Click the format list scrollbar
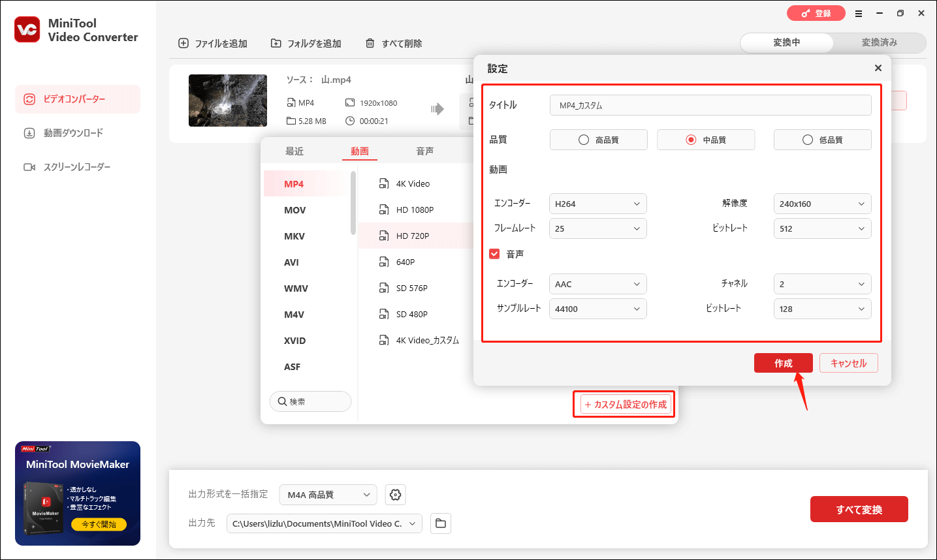This screenshot has height=560, width=937. [353, 203]
